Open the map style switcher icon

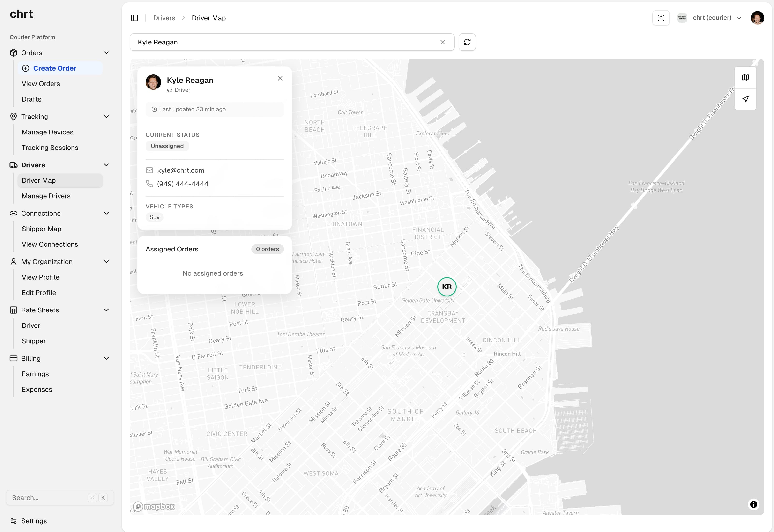pyautogui.click(x=746, y=77)
